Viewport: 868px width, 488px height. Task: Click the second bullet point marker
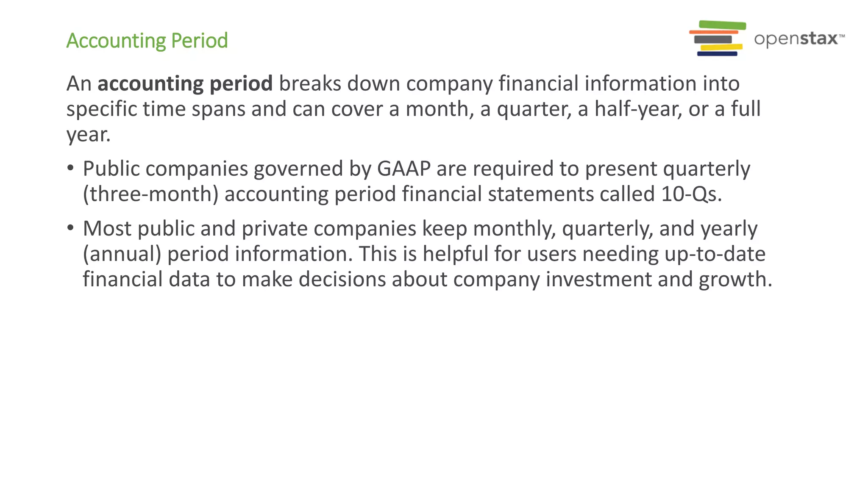click(70, 228)
